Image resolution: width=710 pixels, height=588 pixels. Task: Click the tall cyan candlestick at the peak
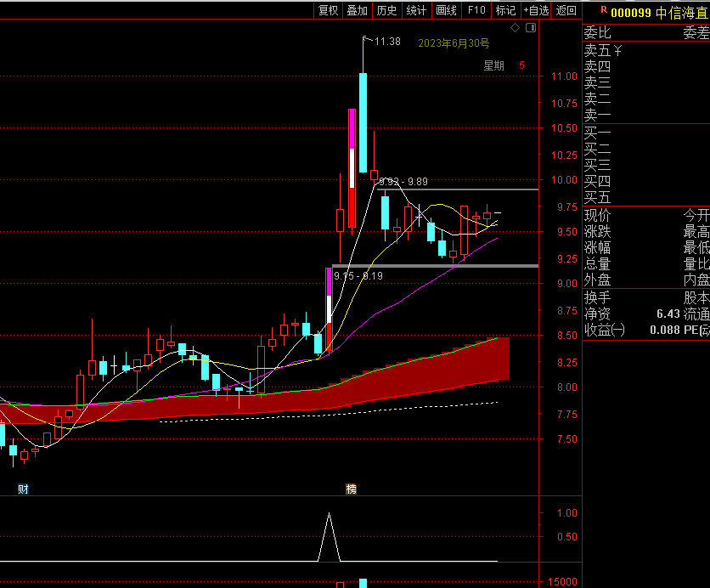[363, 122]
